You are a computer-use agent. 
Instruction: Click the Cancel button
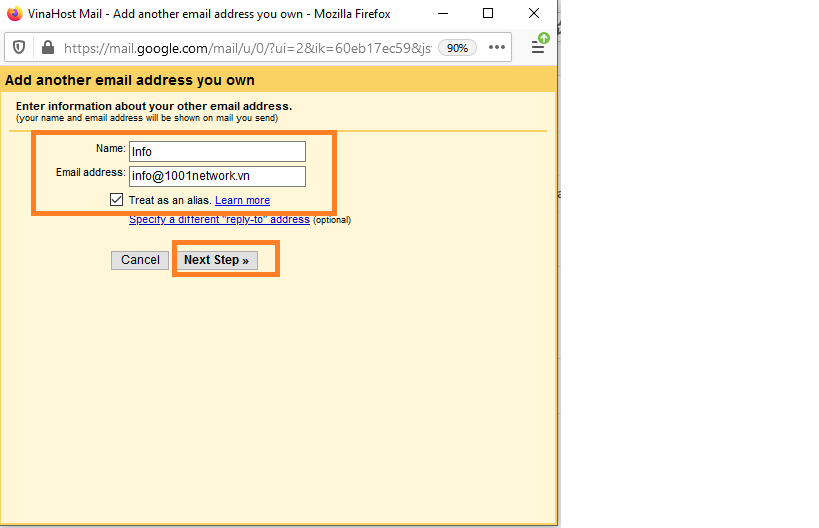coord(140,260)
